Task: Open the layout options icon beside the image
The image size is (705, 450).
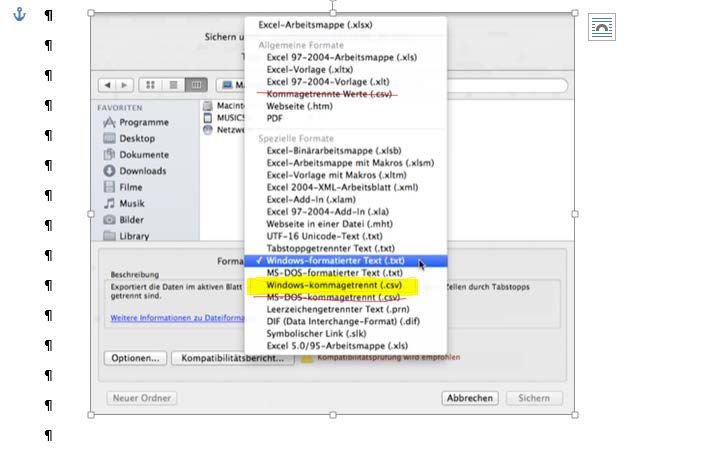Action: pyautogui.click(x=601, y=28)
